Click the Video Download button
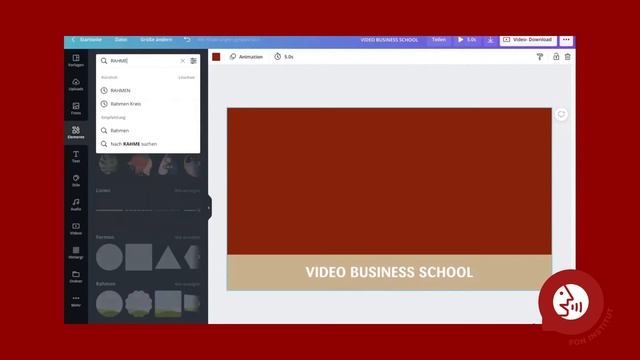Viewport: 640px width, 360px height. [528, 40]
